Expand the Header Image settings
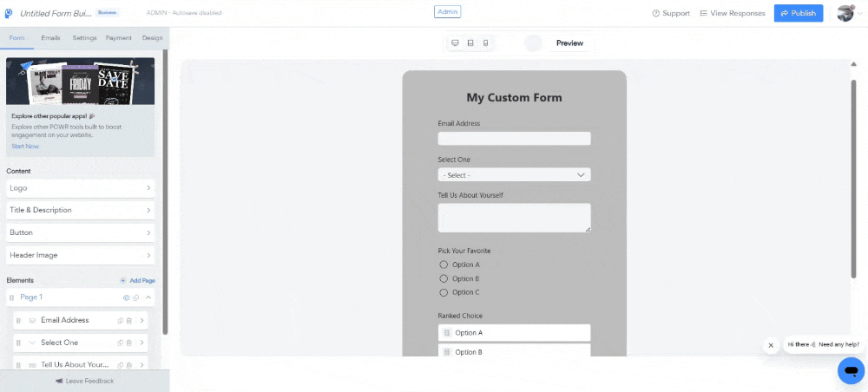Image resolution: width=868 pixels, height=392 pixels. 80,255
